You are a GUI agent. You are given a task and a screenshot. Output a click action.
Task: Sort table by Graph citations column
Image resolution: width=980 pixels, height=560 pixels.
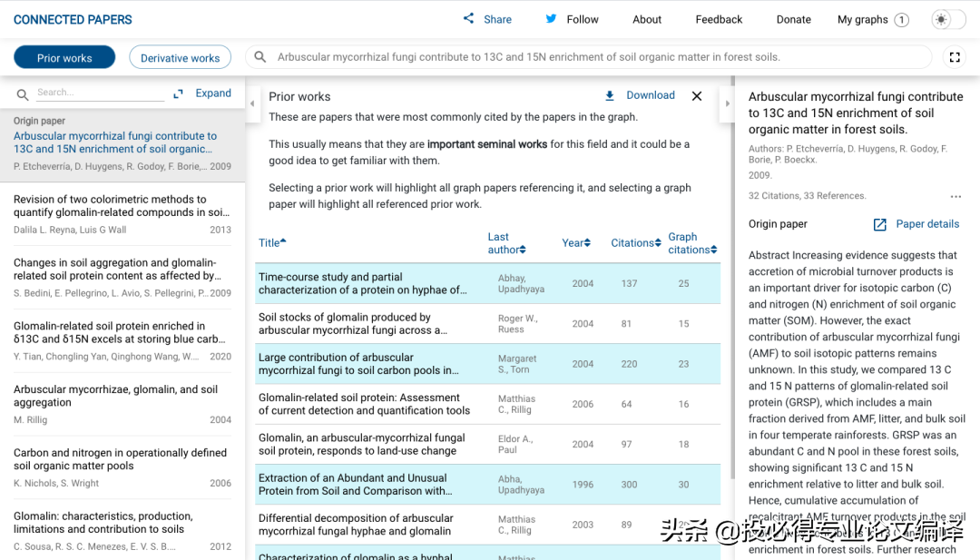(692, 243)
